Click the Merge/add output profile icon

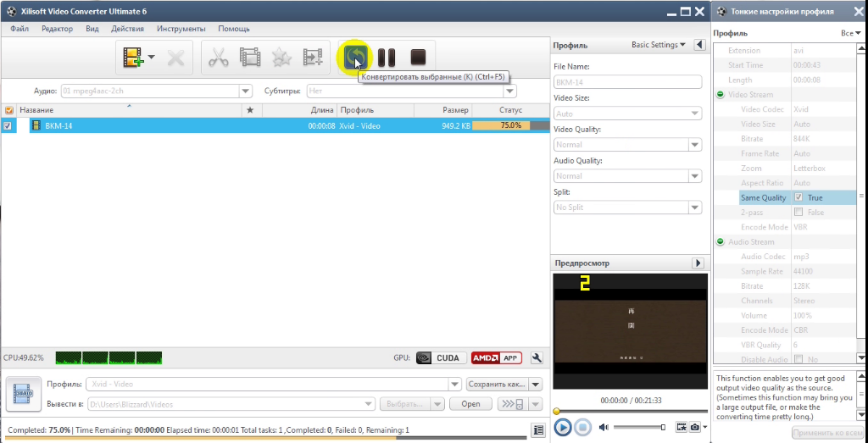coord(313,58)
